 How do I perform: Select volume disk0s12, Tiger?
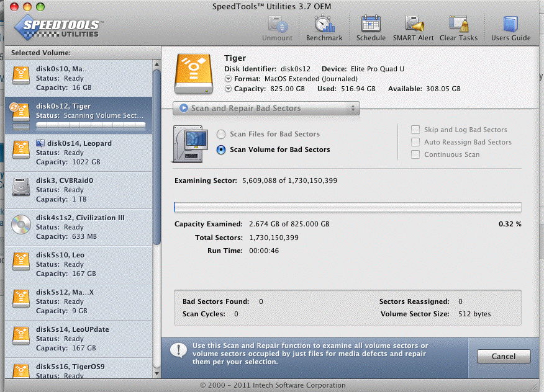[78, 115]
